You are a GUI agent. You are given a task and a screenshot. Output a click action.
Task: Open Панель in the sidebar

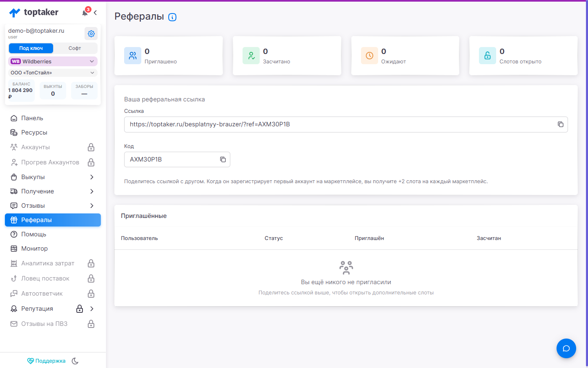(x=53, y=118)
